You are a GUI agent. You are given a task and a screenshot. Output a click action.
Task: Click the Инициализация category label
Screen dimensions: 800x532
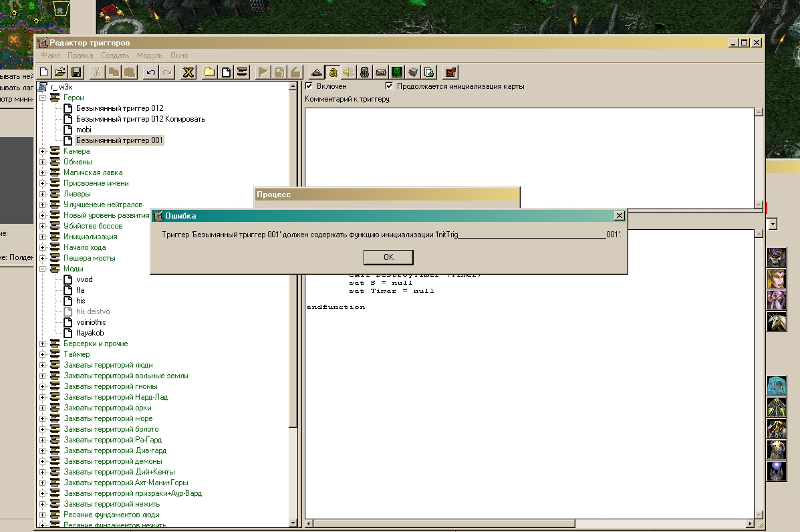click(90, 237)
